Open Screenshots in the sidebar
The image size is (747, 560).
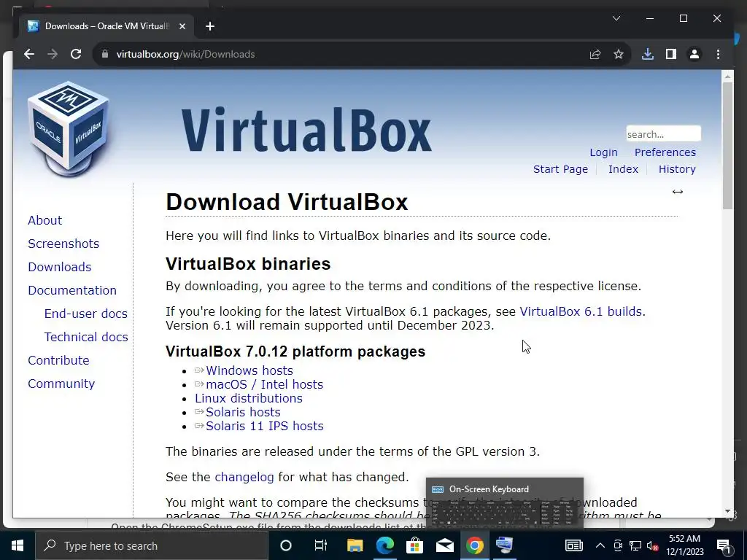coord(63,244)
